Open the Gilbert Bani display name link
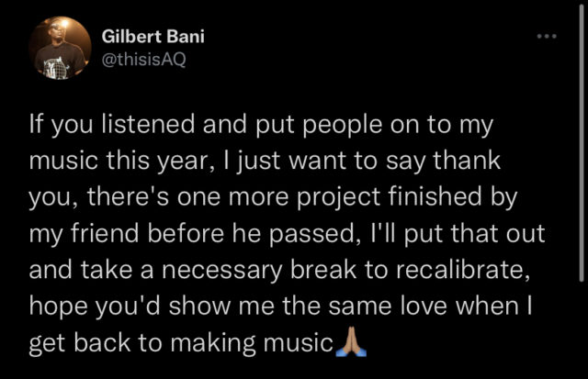 coord(153,37)
